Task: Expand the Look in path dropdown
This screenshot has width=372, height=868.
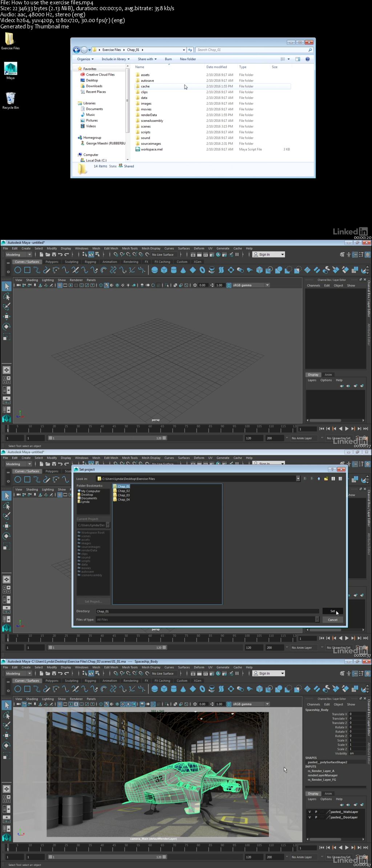Action: [x=298, y=479]
